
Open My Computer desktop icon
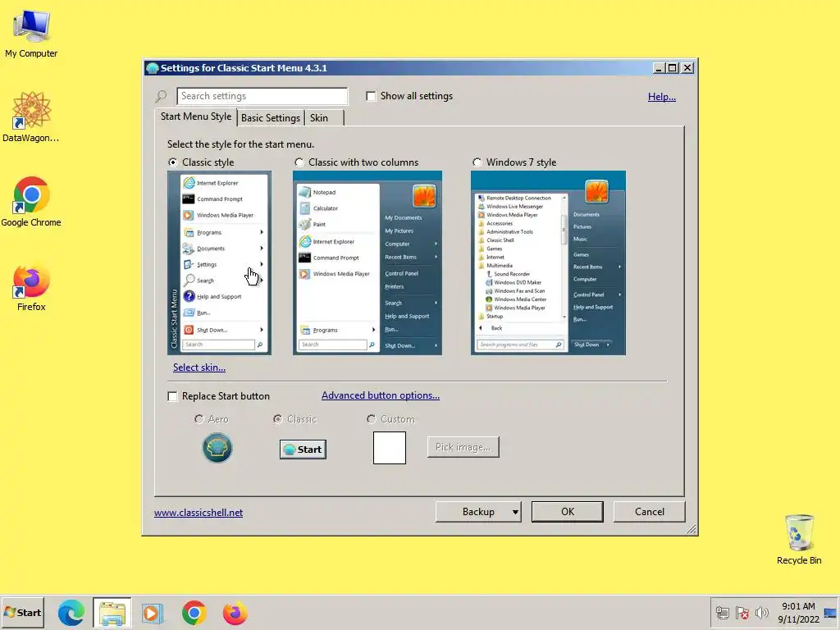point(31,33)
